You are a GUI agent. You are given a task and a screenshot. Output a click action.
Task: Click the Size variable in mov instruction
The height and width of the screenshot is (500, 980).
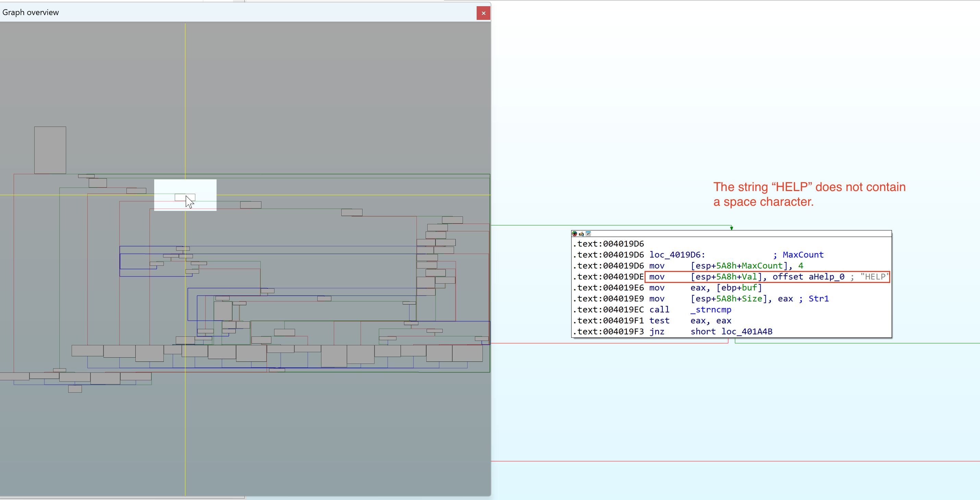coord(752,299)
